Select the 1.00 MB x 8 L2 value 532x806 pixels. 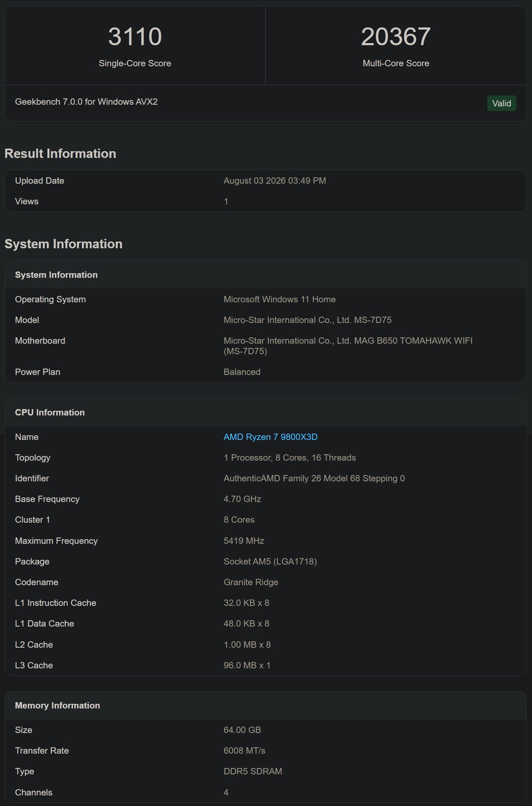point(247,645)
